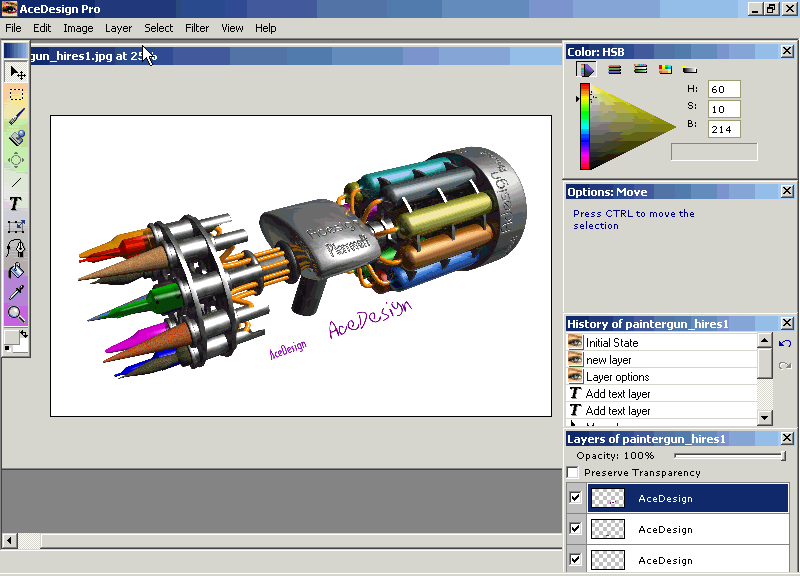Click the H value field
The width and height of the screenshot is (800, 576).
pyautogui.click(x=724, y=89)
